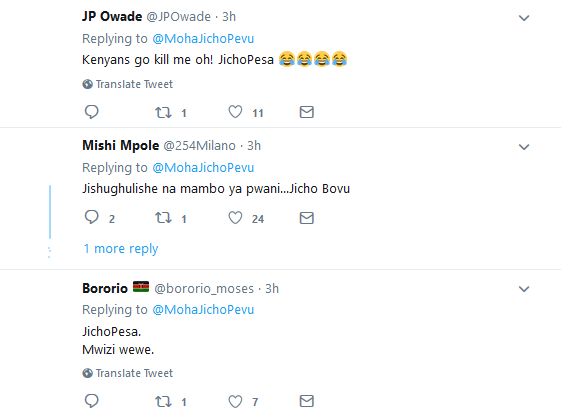Open reply box on Mishi Mpole's tweet

92,217
